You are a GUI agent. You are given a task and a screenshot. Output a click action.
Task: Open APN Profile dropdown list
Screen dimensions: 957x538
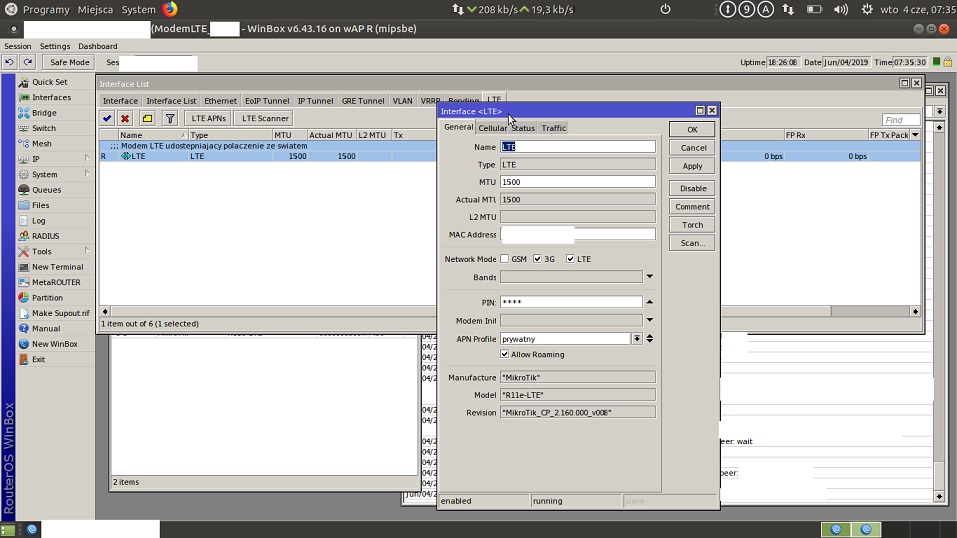[x=637, y=338]
